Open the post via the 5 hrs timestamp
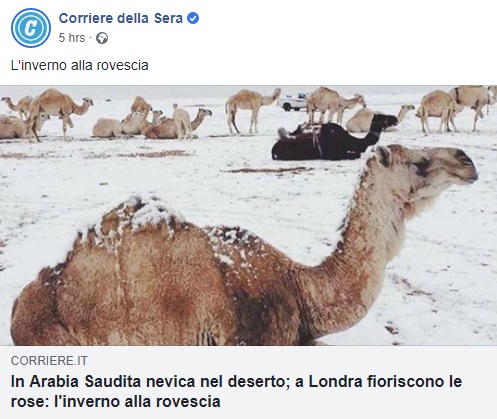Viewport: 497px width, 419px height. coord(72,38)
